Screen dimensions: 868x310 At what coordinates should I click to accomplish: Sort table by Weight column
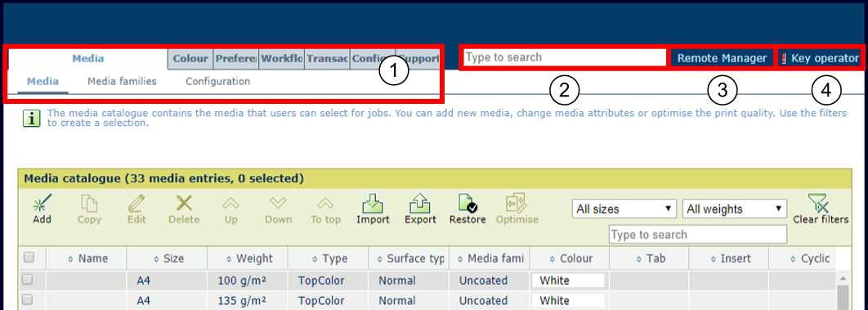[x=248, y=258]
